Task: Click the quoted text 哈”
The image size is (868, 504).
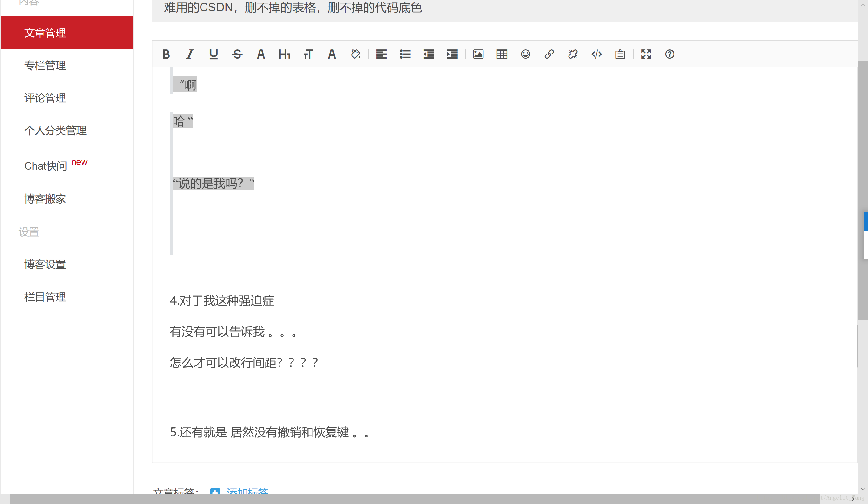Action: pyautogui.click(x=182, y=121)
